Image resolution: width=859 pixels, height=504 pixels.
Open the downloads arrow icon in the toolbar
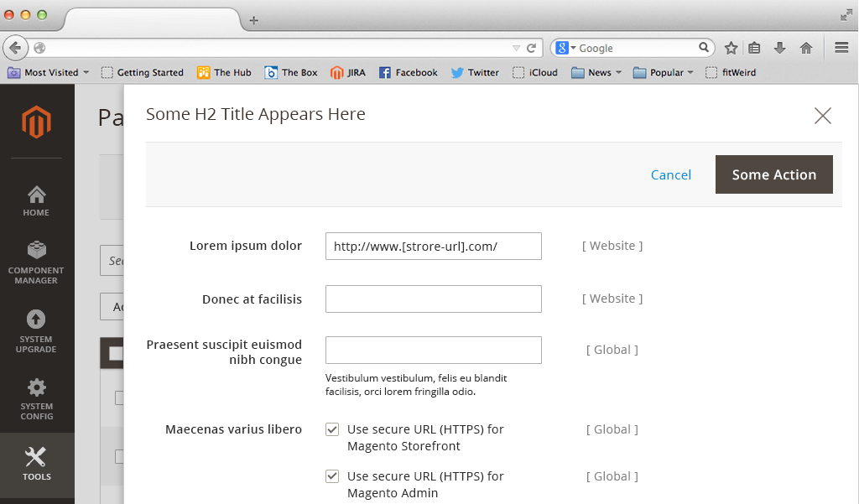781,48
